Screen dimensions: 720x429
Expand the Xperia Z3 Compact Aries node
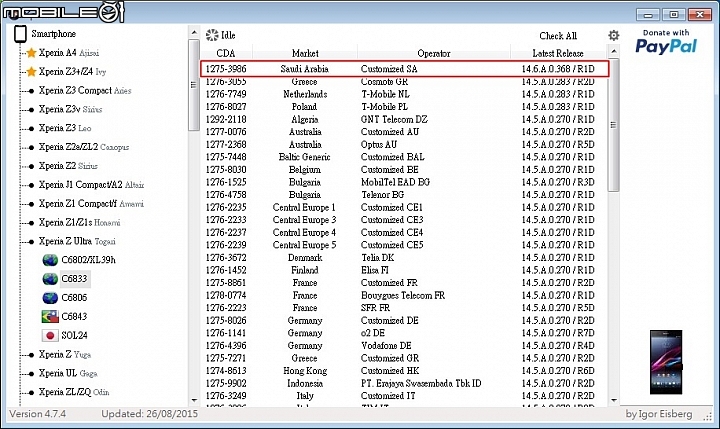tap(31, 91)
